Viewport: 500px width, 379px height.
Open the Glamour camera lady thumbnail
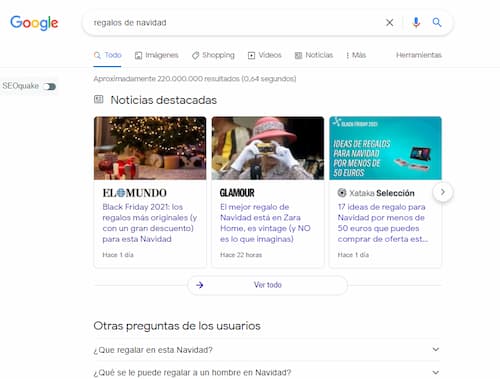pos(268,148)
